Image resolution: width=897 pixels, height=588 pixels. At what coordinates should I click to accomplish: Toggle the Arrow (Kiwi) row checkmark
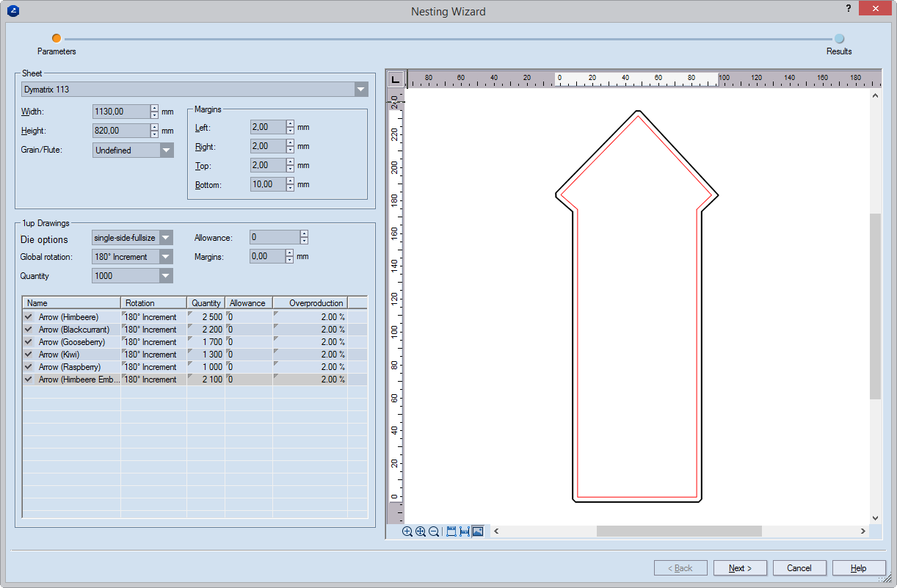29,355
